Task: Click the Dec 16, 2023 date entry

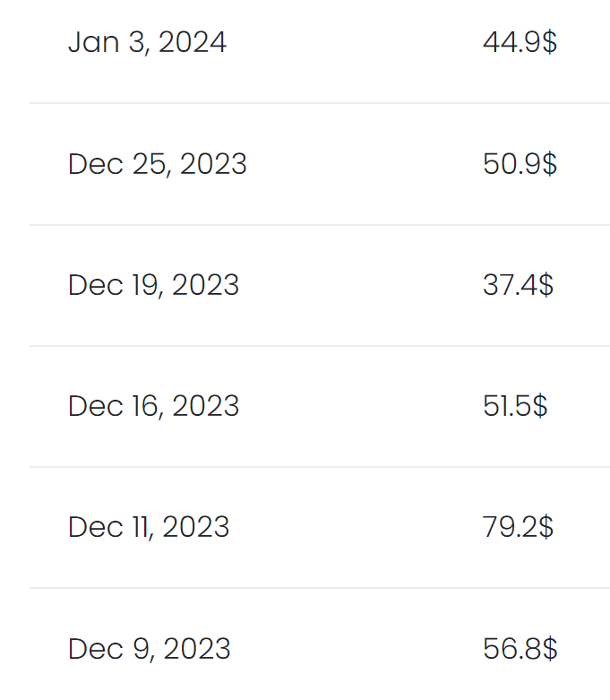Action: coord(153,406)
